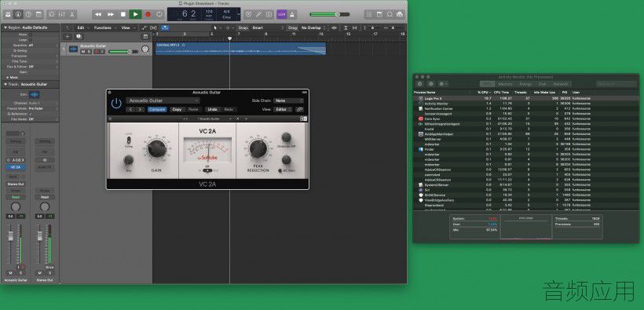644x310 pixels.
Task: Solo the Acoustic Guitar channel strip
Action: click(20, 273)
